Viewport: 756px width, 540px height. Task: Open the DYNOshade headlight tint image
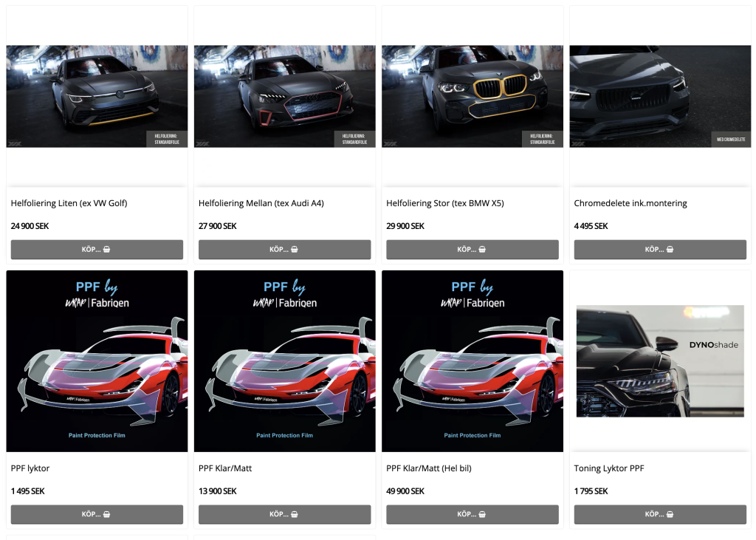pos(660,361)
